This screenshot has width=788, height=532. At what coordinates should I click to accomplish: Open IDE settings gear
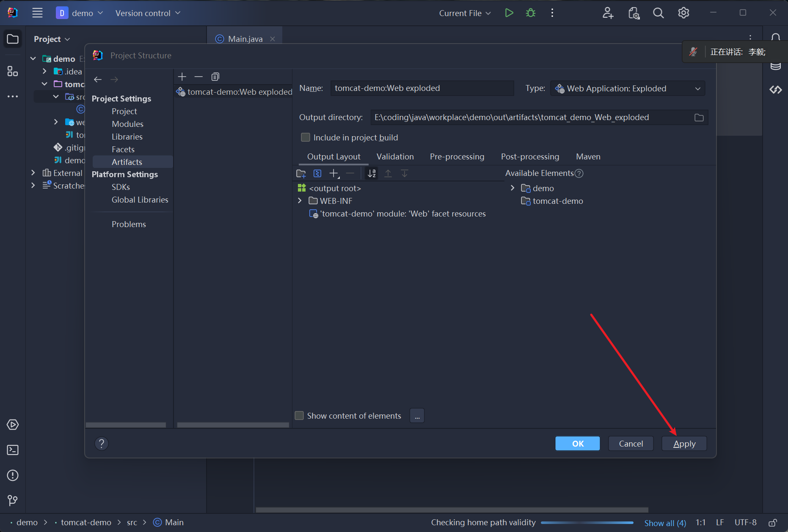683,13
